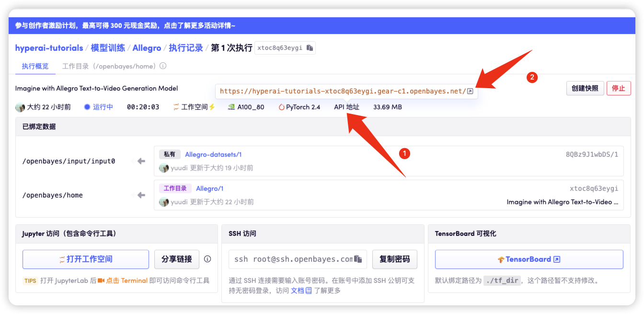Open TensorBoard visualization button
The image size is (644, 314).
[529, 259]
